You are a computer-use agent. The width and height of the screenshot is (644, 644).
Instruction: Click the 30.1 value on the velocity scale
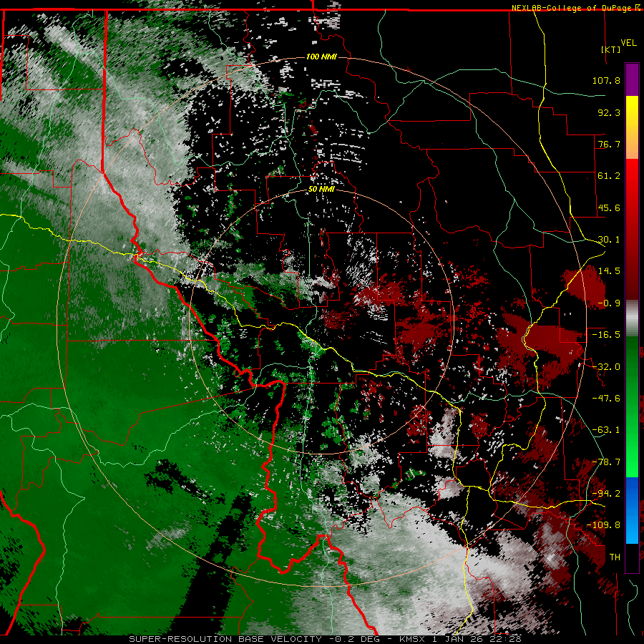pos(609,240)
